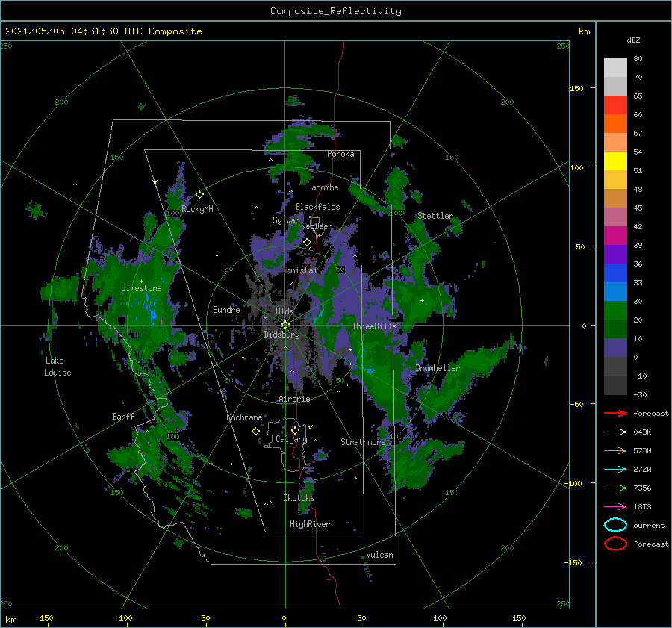Click the Sylvan label

point(286,220)
